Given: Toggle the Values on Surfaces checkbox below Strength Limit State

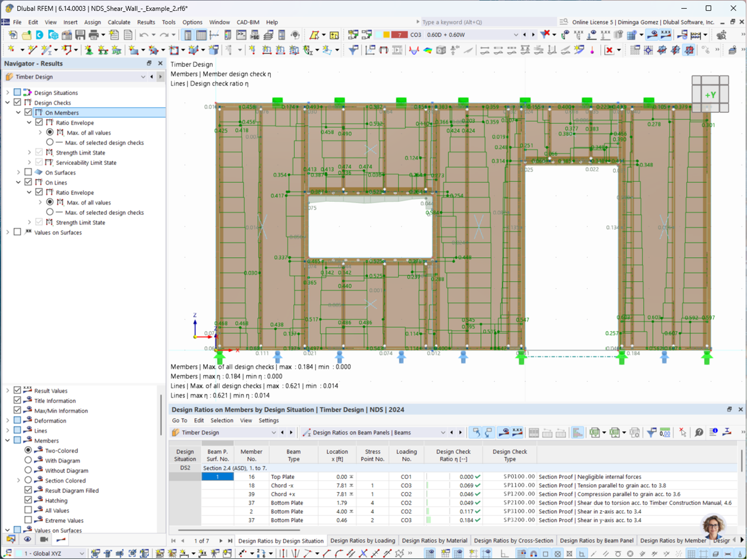Looking at the screenshot, I should click(17, 232).
